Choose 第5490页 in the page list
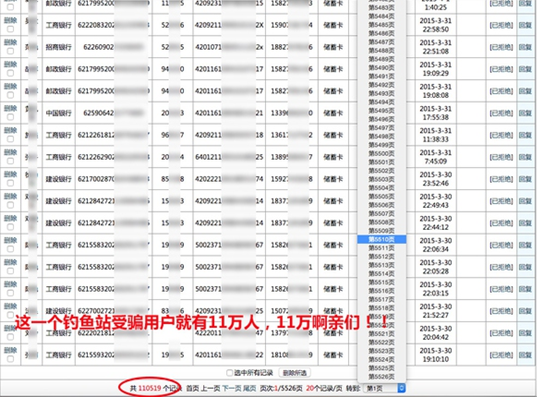The image size is (537, 398). pyautogui.click(x=382, y=67)
